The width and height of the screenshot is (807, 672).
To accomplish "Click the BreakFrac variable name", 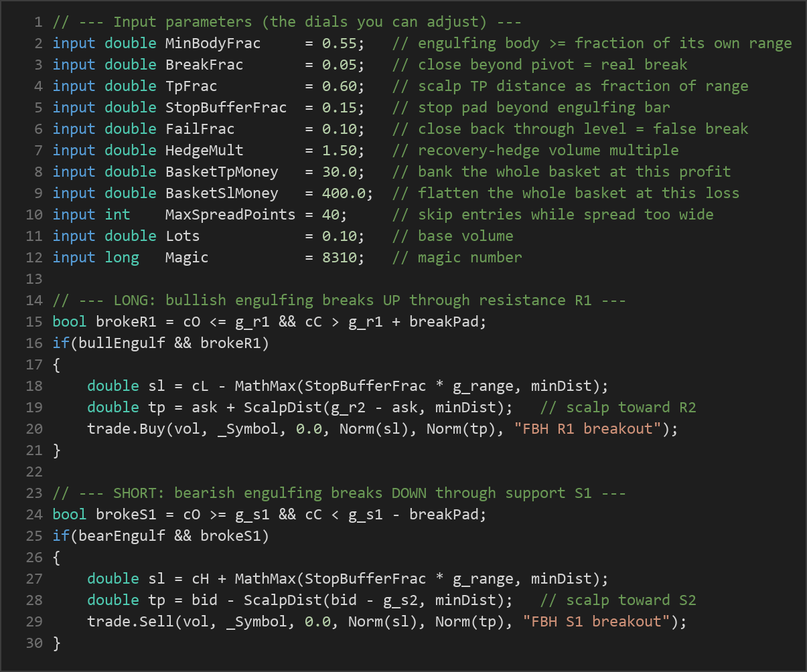I will click(204, 64).
